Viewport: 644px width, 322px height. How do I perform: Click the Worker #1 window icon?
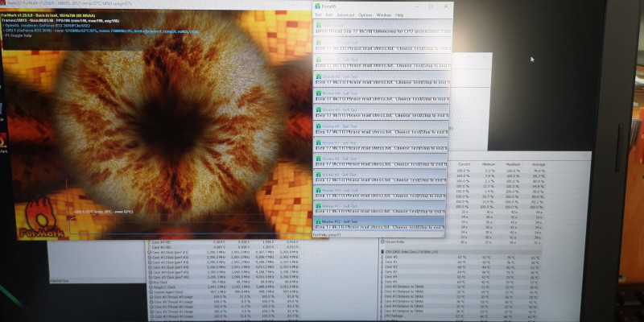[318, 43]
